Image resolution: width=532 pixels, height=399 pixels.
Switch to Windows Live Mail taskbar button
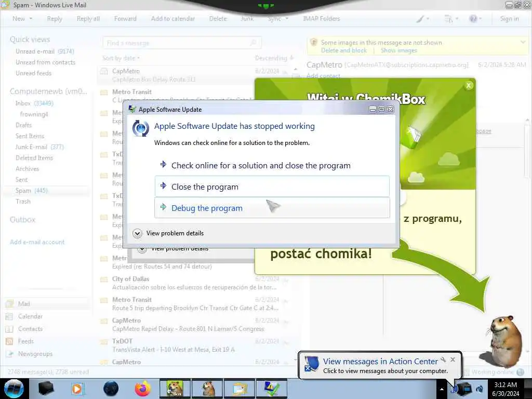pyautogui.click(x=240, y=389)
